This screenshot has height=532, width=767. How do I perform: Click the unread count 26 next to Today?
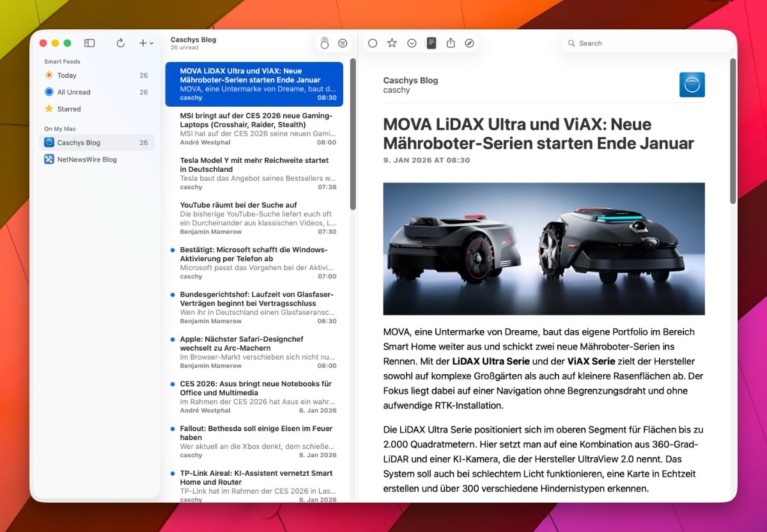click(144, 75)
